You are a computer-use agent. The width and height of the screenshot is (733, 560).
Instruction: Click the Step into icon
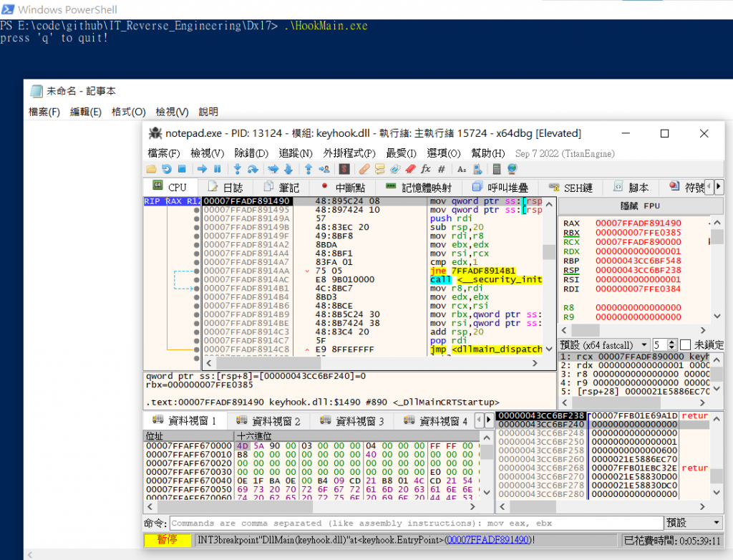pyautogui.click(x=238, y=169)
